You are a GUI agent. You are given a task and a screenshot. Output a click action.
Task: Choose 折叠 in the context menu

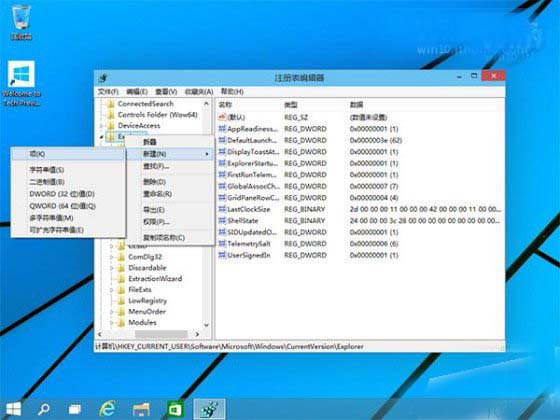click(170, 142)
